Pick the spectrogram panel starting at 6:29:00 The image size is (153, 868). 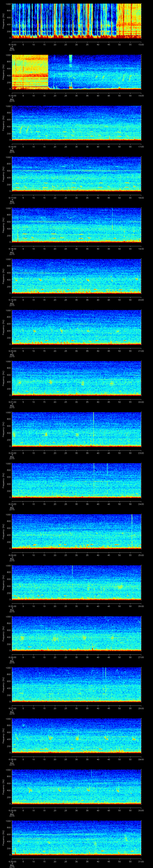click(77, 787)
